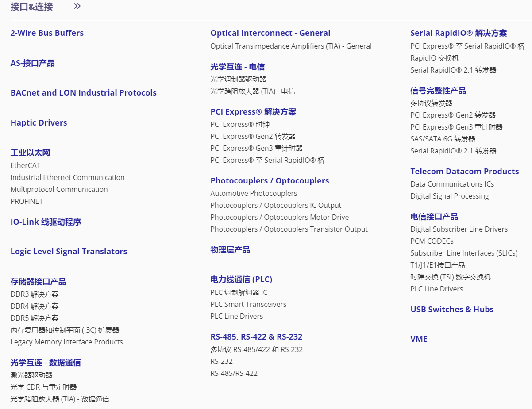This screenshot has height=409, width=532.
Task: Select Automotive Photocouplers link
Action: tap(254, 194)
